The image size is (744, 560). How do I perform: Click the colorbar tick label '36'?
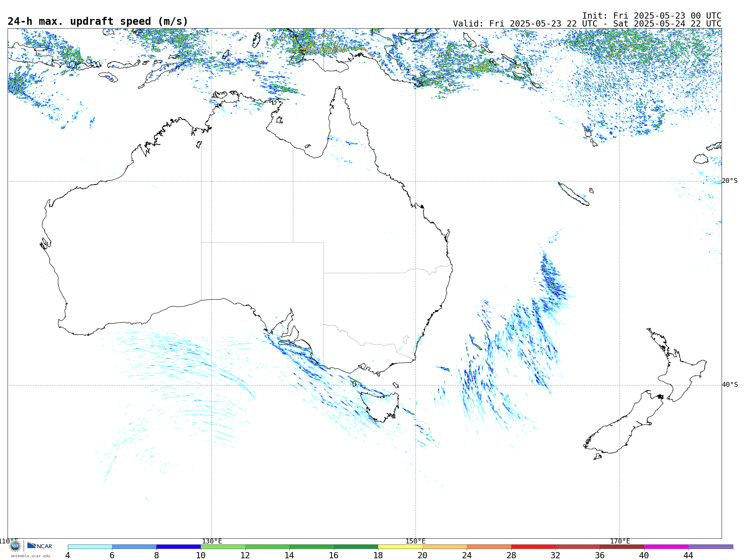point(600,556)
